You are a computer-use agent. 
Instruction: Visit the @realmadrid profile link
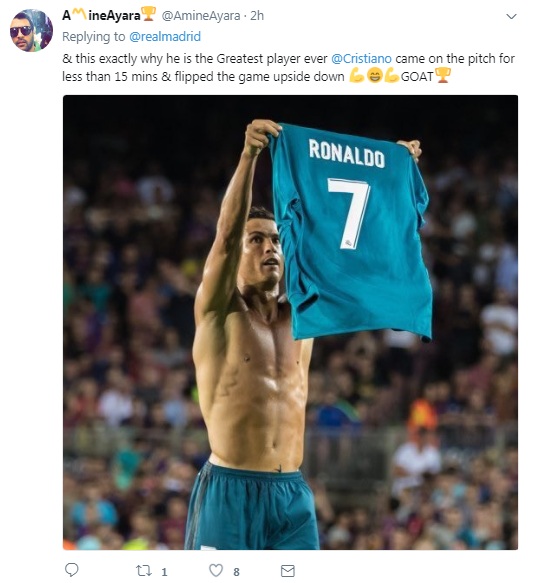pyautogui.click(x=165, y=36)
